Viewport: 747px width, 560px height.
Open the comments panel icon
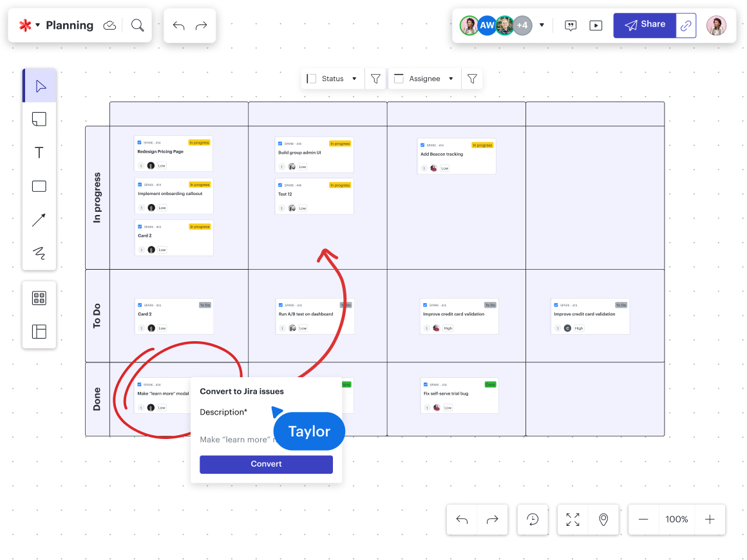571,26
